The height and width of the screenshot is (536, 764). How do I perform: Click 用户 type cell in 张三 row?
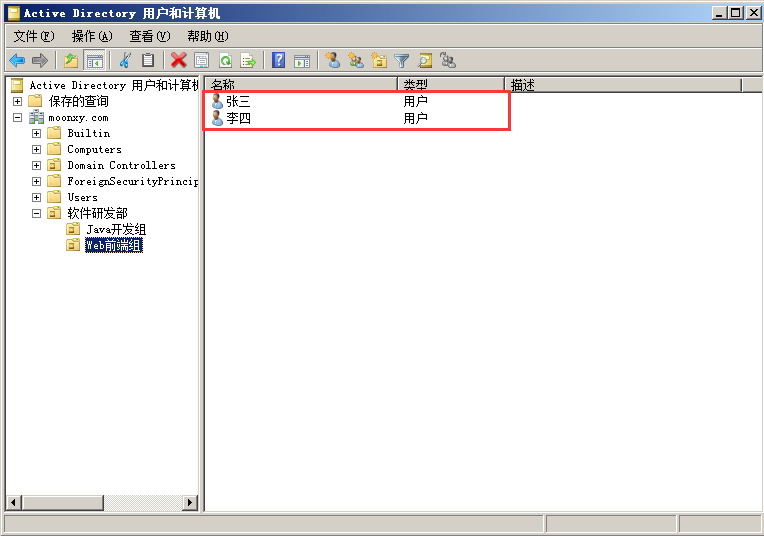coord(416,101)
